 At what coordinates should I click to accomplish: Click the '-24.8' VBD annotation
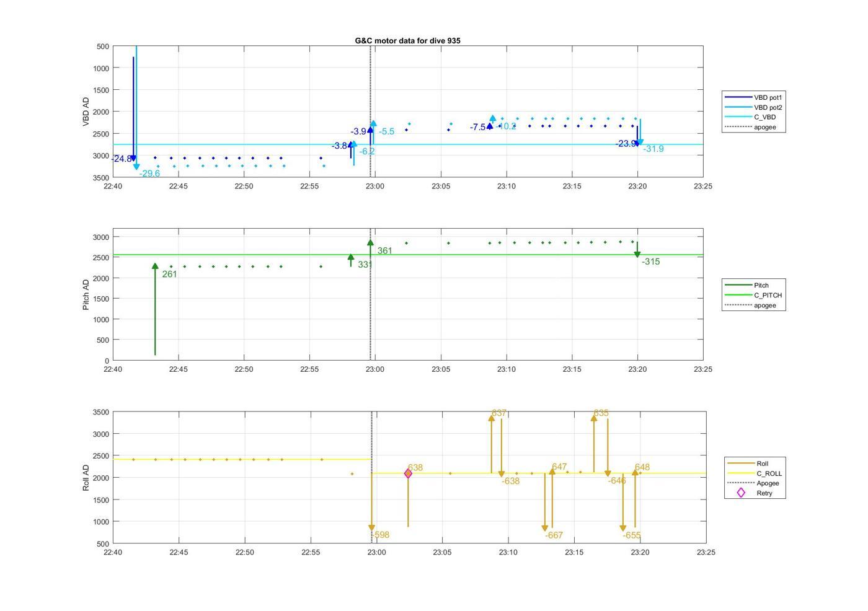[x=122, y=159]
